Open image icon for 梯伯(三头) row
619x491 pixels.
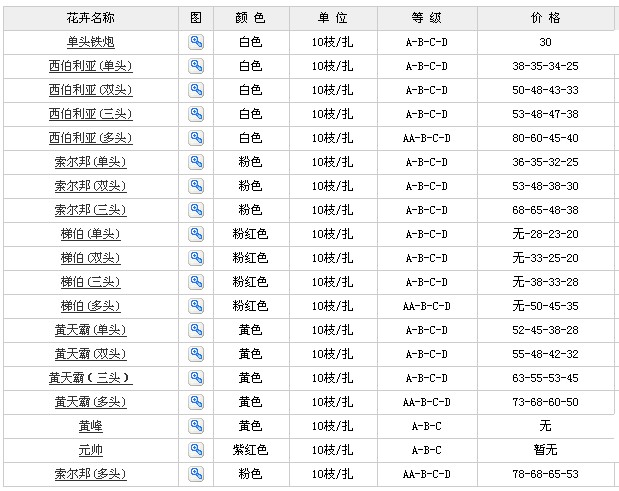point(196,282)
